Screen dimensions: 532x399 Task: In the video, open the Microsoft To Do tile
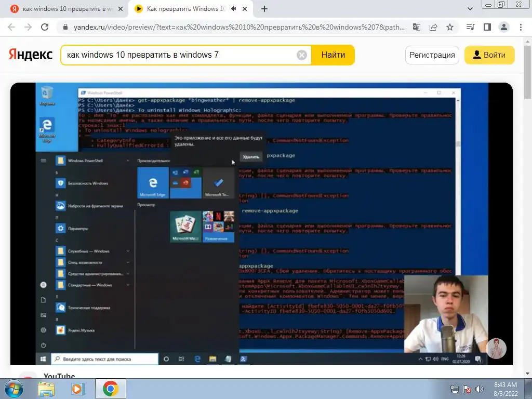pos(219,182)
